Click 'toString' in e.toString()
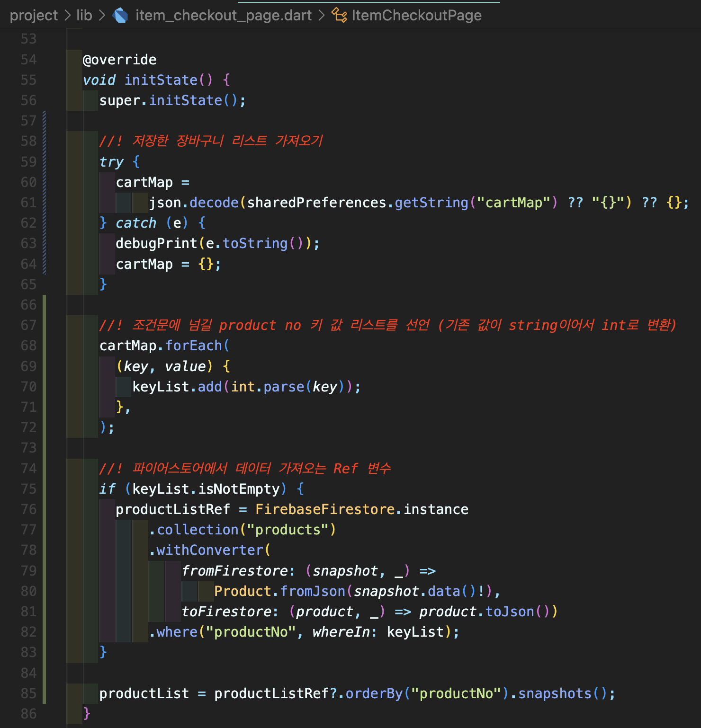 point(255,243)
